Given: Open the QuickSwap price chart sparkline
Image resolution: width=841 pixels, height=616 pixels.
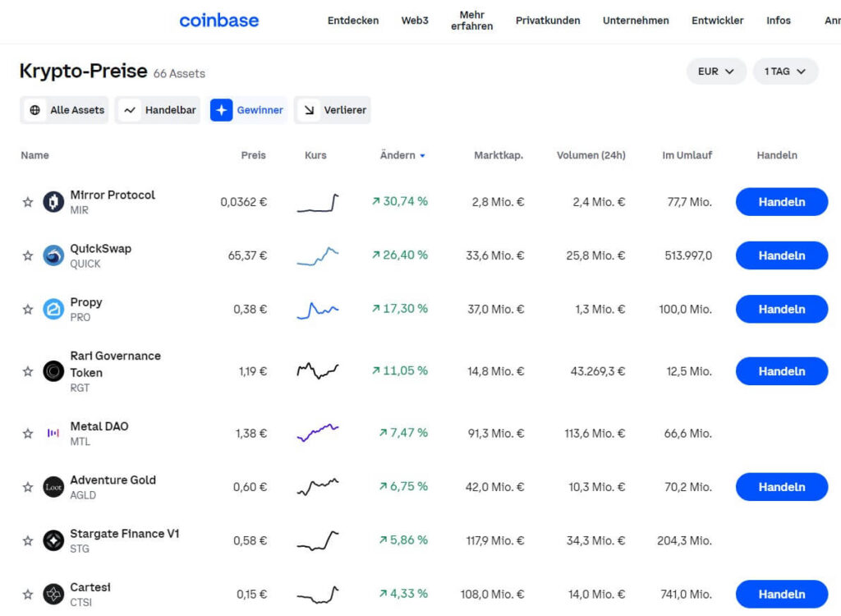Looking at the screenshot, I should point(318,256).
